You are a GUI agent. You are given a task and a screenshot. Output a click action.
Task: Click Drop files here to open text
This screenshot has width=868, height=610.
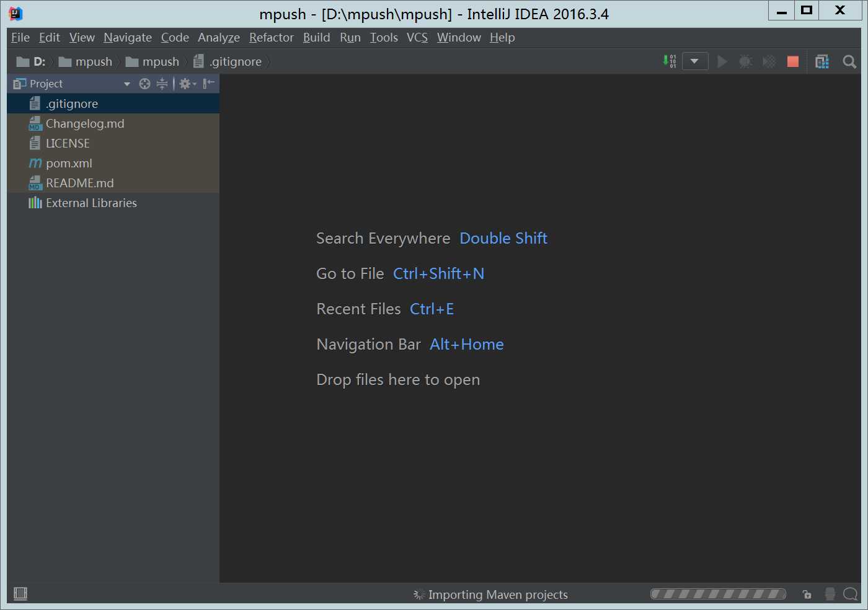pyautogui.click(x=398, y=379)
